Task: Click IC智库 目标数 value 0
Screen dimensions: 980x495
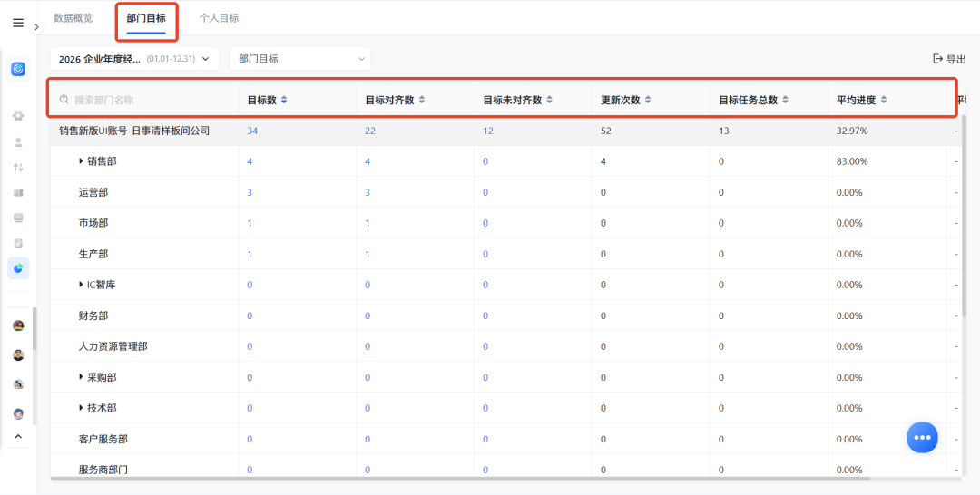Action: [250, 285]
